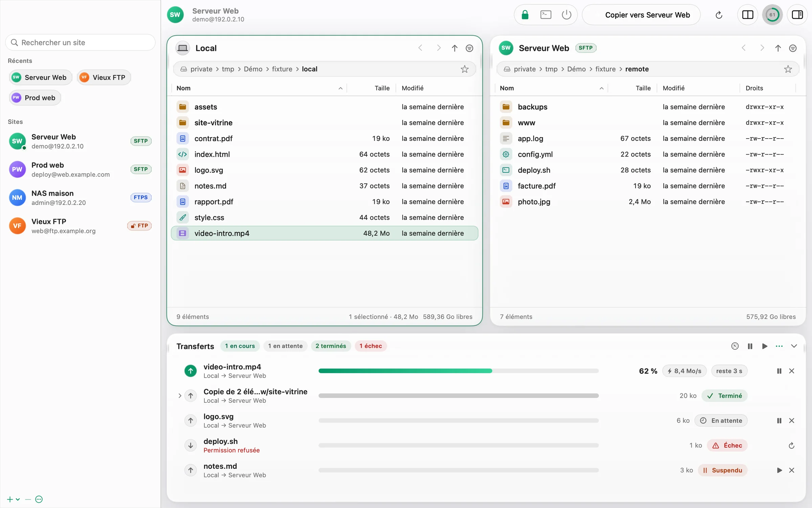
Task: Open the Transferts more options ellipsis
Action: (x=779, y=346)
